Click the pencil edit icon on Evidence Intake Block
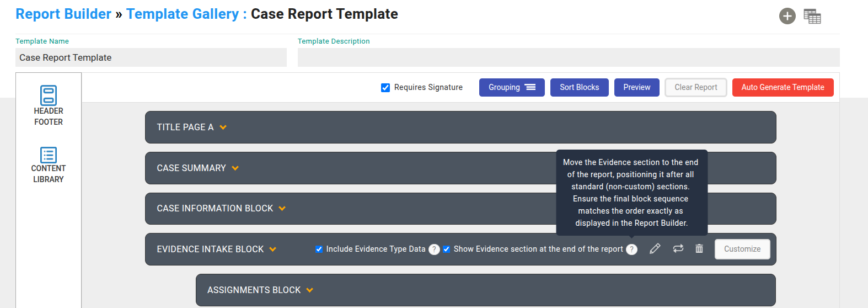Image resolution: width=868 pixels, height=308 pixels. coord(655,249)
